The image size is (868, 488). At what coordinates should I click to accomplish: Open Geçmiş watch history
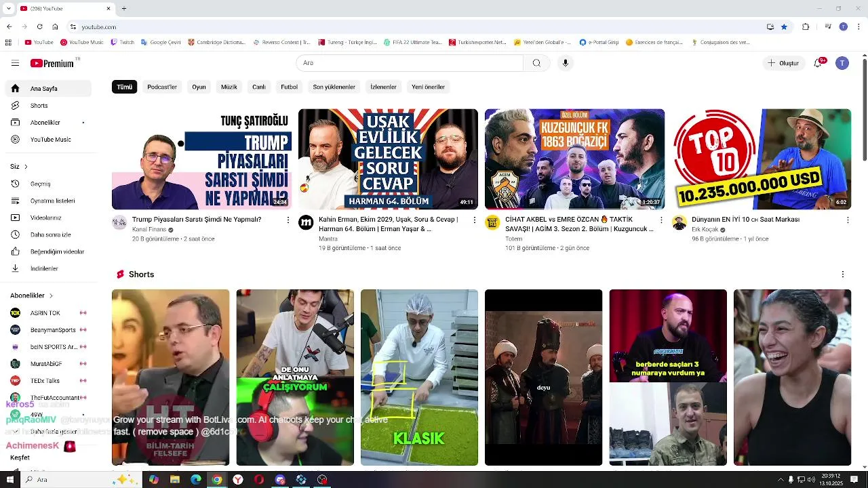pyautogui.click(x=48, y=184)
